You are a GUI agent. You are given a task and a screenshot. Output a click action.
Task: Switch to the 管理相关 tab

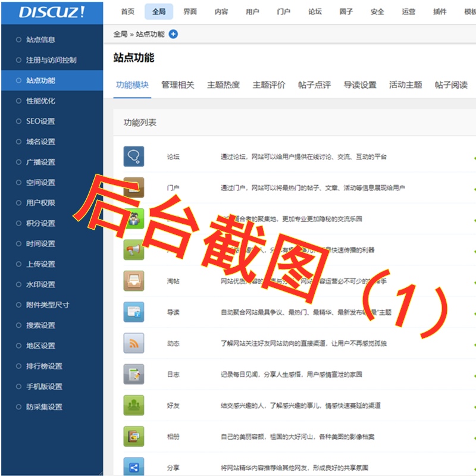pyautogui.click(x=177, y=85)
